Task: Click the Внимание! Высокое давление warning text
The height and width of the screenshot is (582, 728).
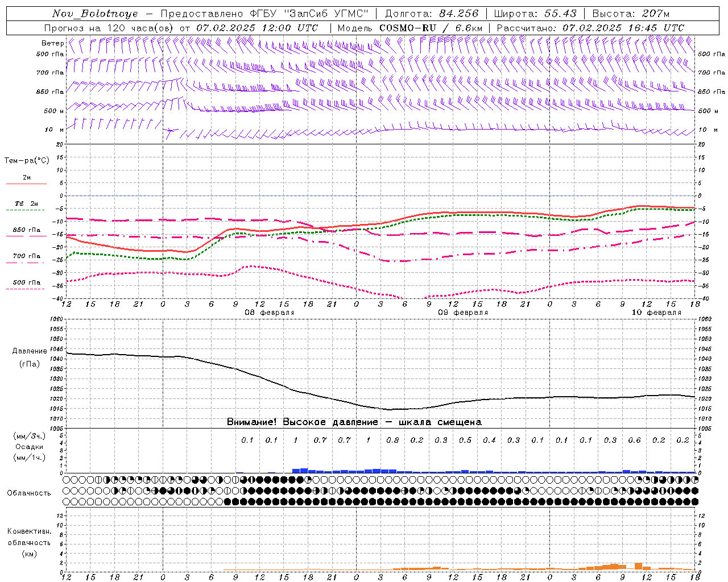Action: [x=354, y=422]
